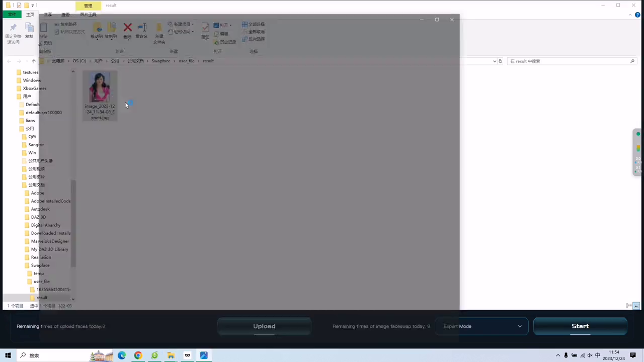The image size is (644, 362).
Task: Click the help question mark icon
Action: (637, 15)
